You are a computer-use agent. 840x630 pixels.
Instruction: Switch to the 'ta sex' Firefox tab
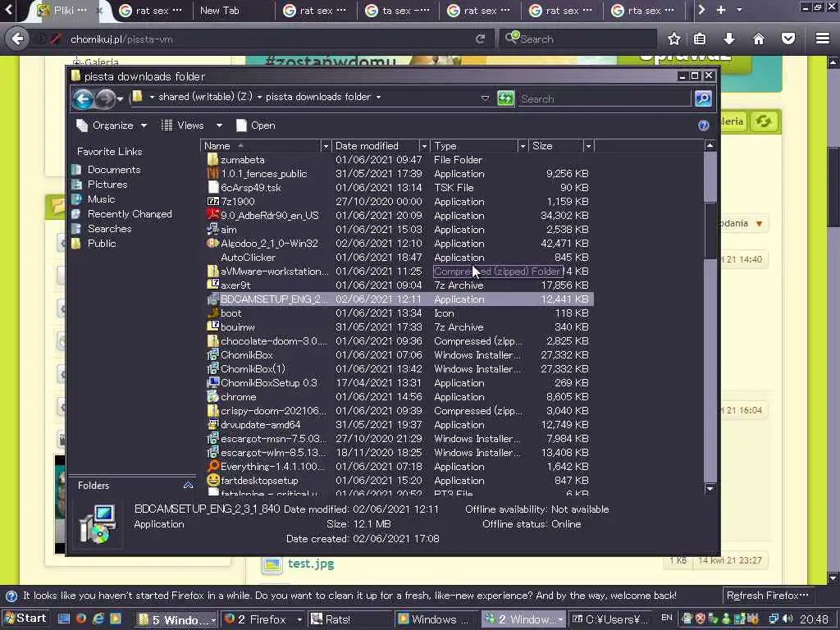click(398, 10)
